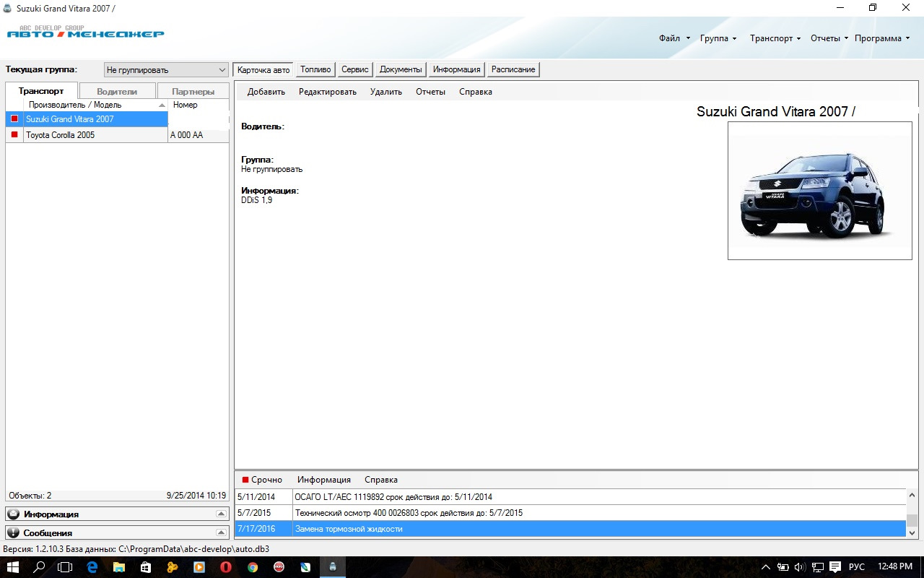Click the Номер column header
The height and width of the screenshot is (578, 924).
[x=199, y=105]
